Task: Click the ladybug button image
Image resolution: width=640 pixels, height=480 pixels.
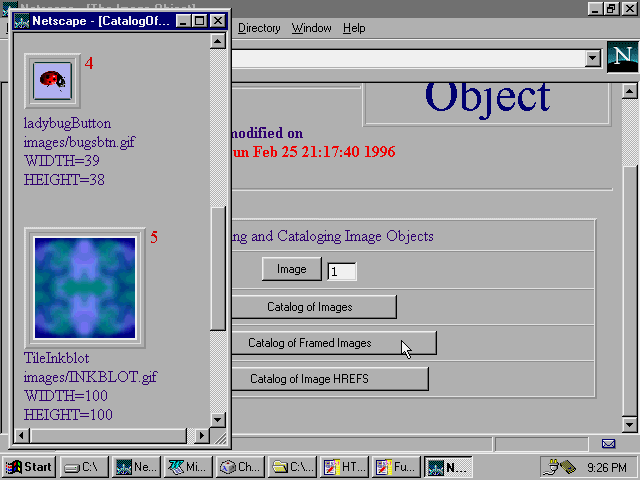Action: 52,81
